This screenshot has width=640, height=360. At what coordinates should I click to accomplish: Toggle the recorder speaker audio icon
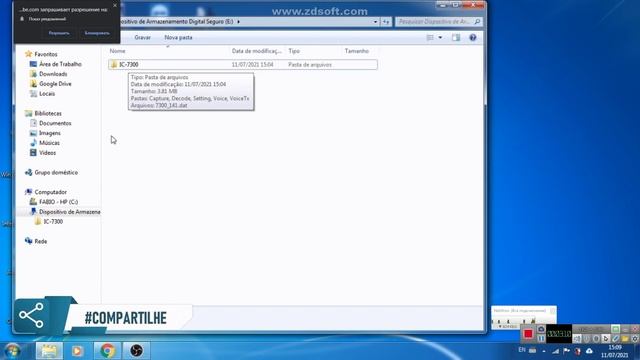point(577,338)
